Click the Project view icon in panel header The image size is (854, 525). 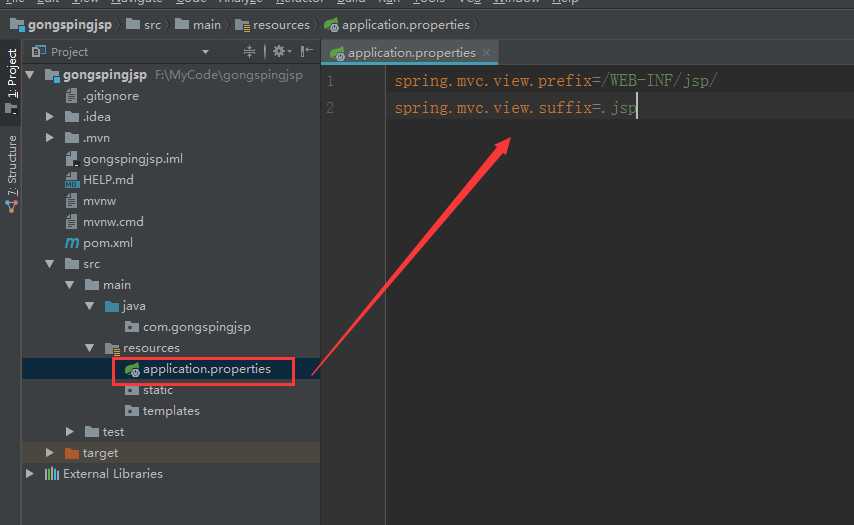click(x=38, y=52)
